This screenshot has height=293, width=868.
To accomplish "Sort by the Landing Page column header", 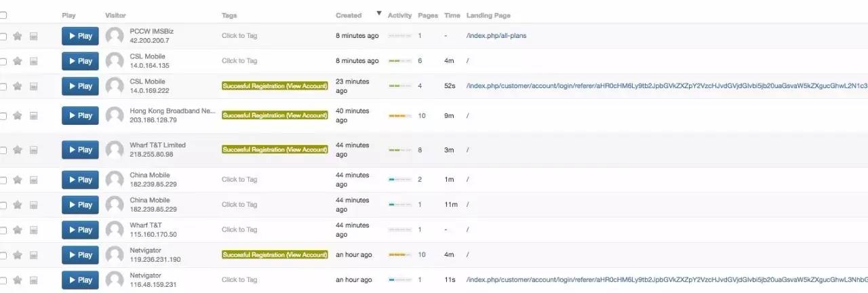I will click(488, 15).
